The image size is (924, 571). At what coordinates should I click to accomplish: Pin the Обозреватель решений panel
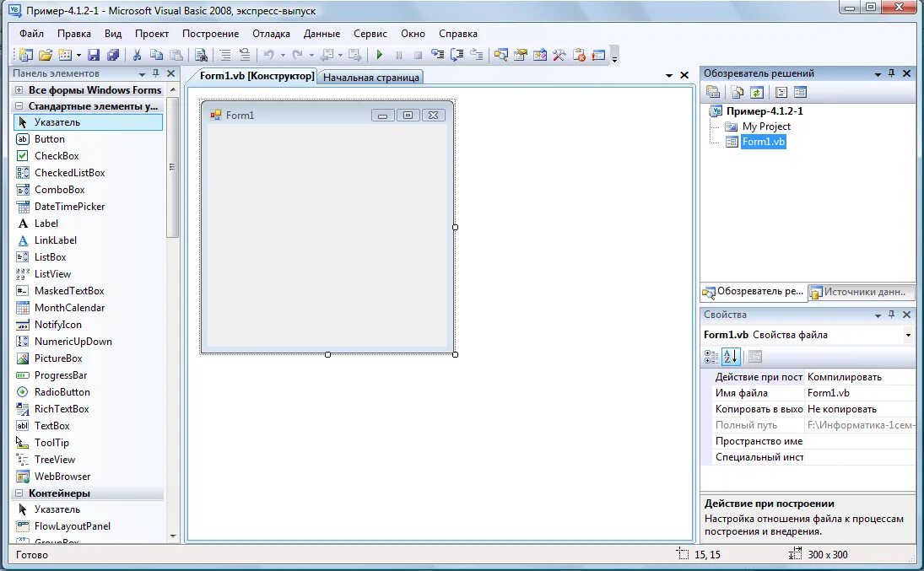click(892, 73)
